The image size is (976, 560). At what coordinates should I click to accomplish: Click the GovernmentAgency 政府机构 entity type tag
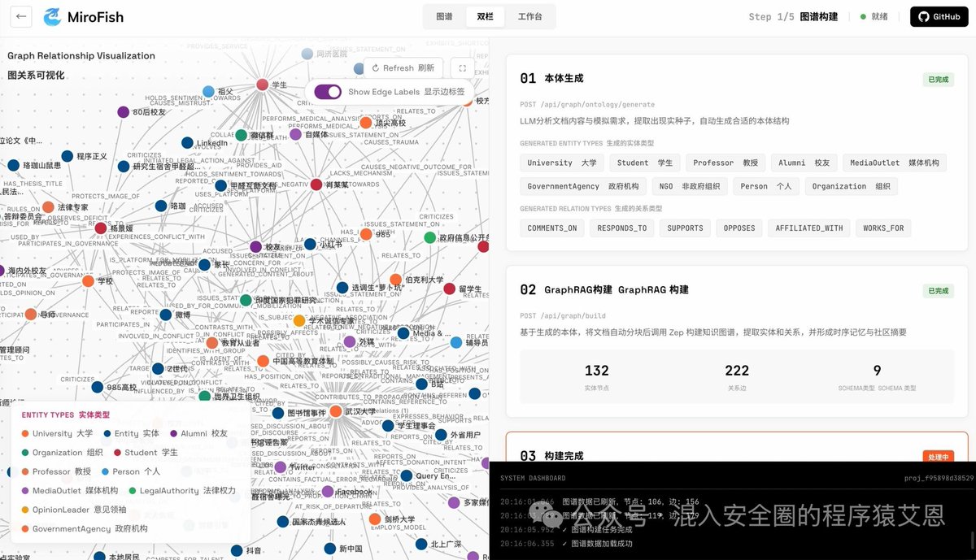583,186
